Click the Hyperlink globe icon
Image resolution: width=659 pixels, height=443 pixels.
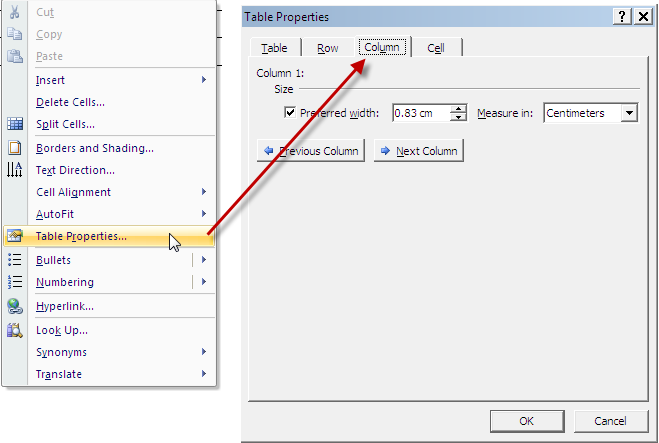15,306
